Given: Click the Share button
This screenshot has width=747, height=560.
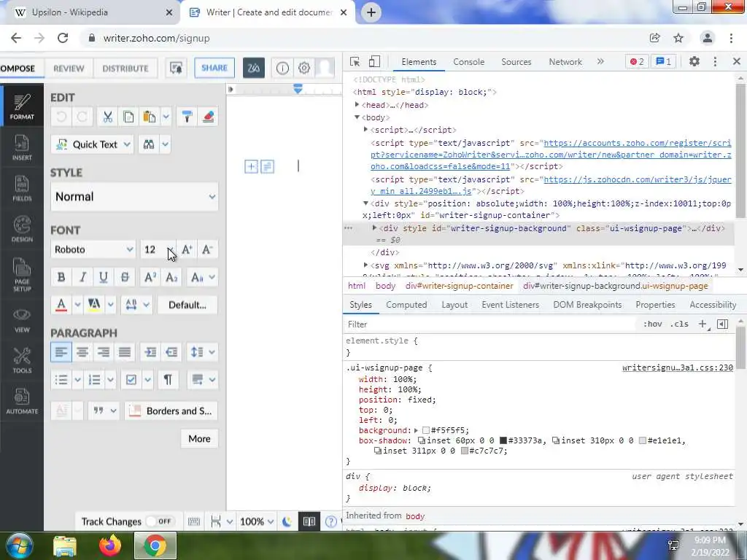Looking at the screenshot, I should coord(214,68).
